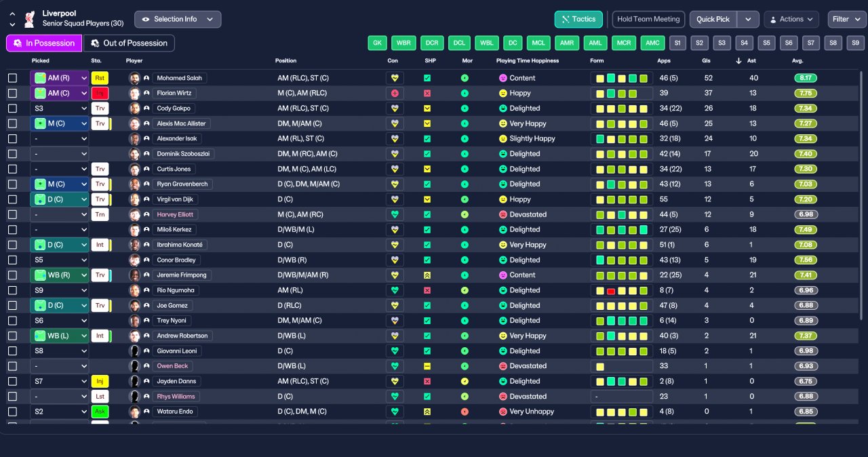Click Wataru Endo's green Ask status badge
The height and width of the screenshot is (457, 868).
100,412
